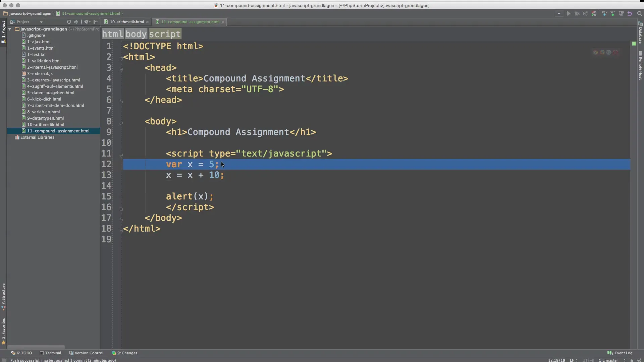
Task: Open the run configuration dropdown
Action: tap(559, 14)
